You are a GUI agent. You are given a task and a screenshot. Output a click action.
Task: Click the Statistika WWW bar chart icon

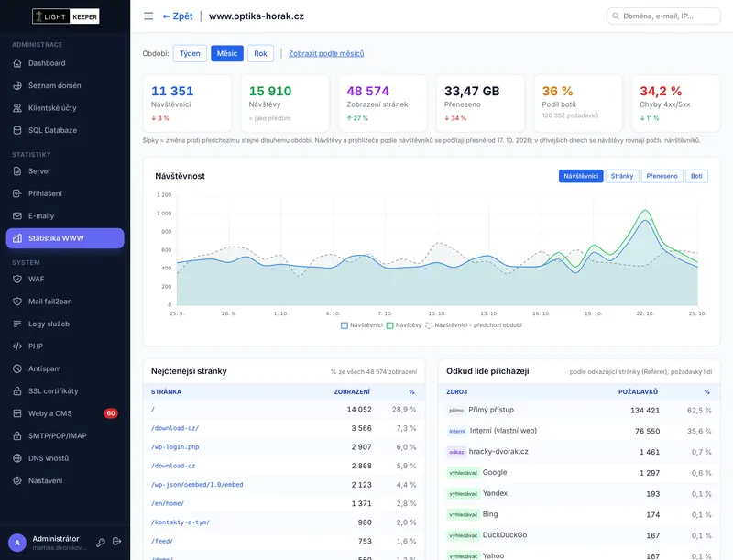click(17, 238)
